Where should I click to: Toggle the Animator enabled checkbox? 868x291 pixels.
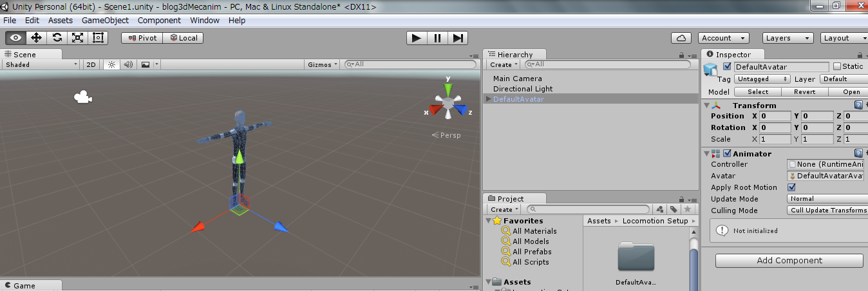point(727,153)
